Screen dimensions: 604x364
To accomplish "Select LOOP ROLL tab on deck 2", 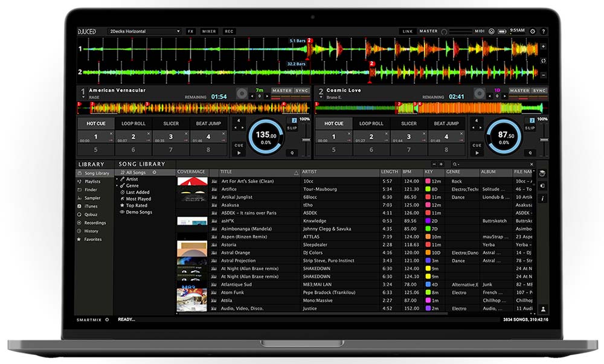I will 371,124.
